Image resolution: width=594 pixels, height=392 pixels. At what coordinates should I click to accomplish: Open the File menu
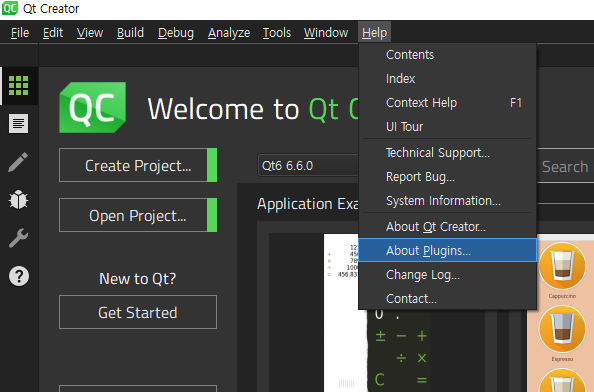[x=20, y=33]
